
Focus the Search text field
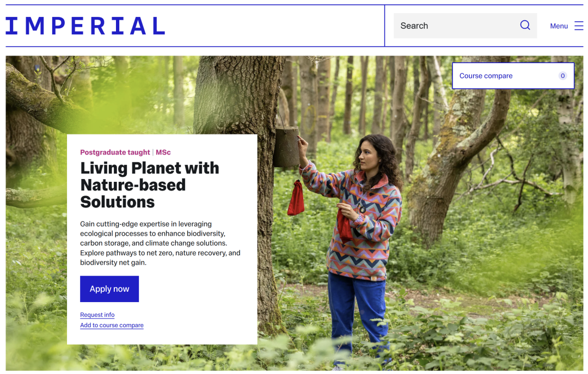456,26
